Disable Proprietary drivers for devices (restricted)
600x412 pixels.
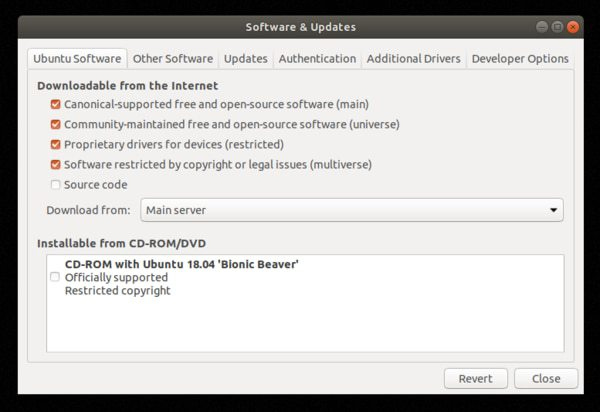[56, 144]
